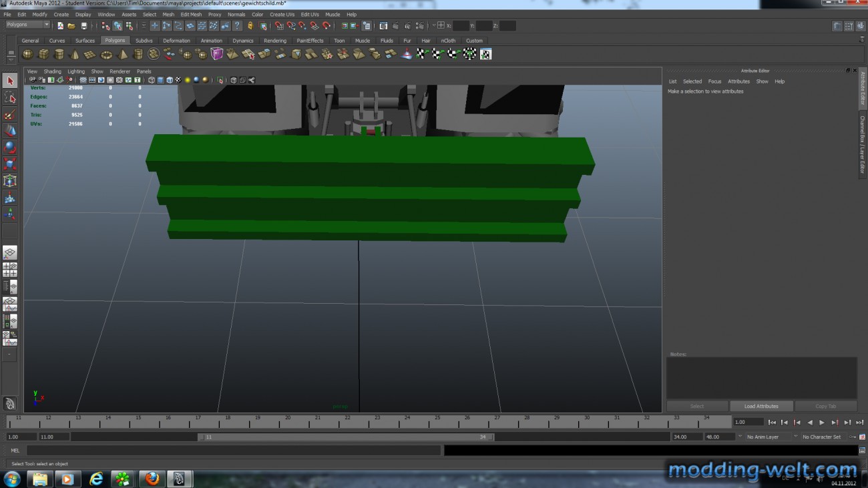868x488 pixels.
Task: Open viewport Renderer menu
Action: point(120,71)
